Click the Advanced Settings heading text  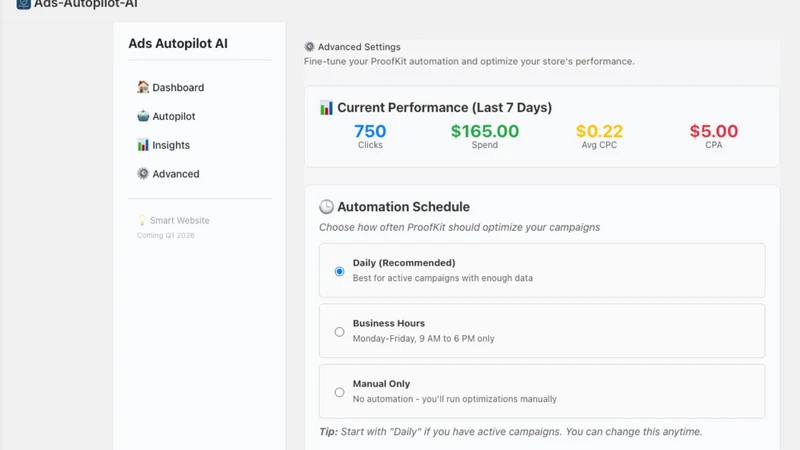(359, 47)
